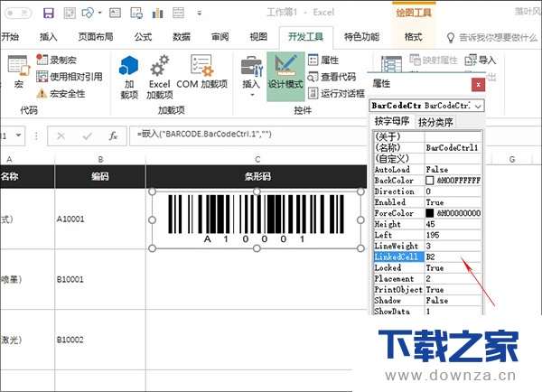
Task: Open the 数据 ribbon tab
Action: coord(182,37)
